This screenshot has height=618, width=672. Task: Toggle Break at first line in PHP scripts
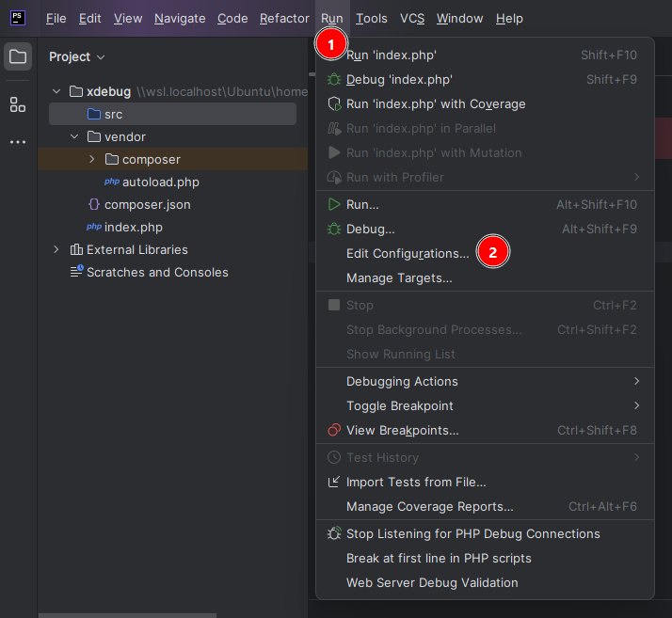439,558
